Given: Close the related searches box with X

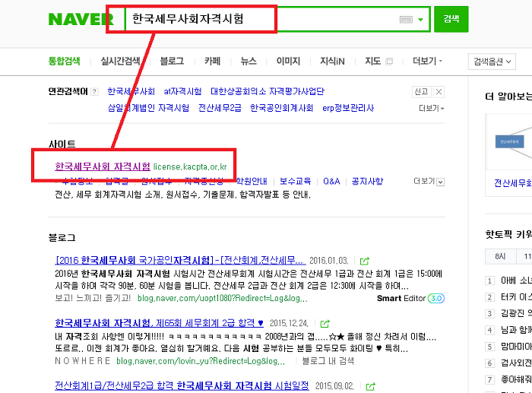Looking at the screenshot, I should pos(439,92).
